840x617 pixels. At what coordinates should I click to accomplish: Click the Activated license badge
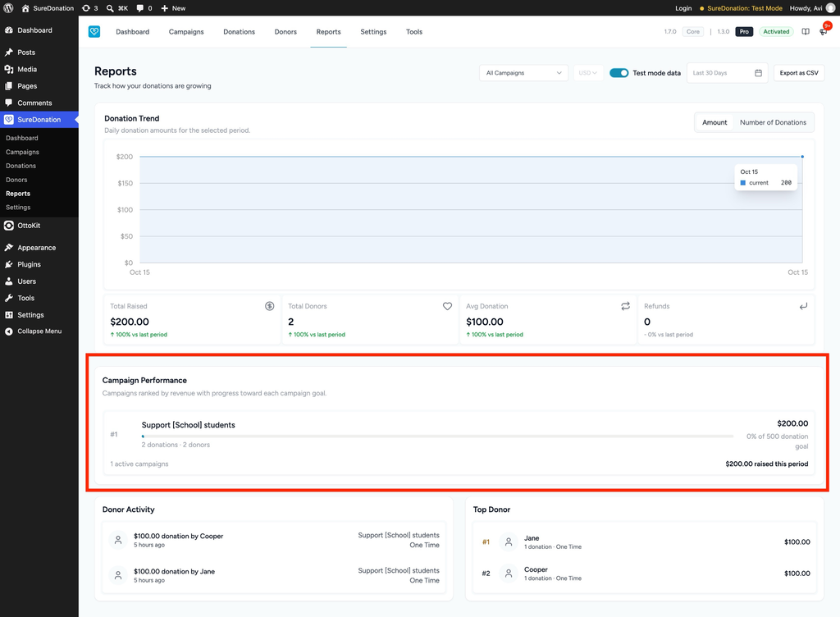(776, 32)
